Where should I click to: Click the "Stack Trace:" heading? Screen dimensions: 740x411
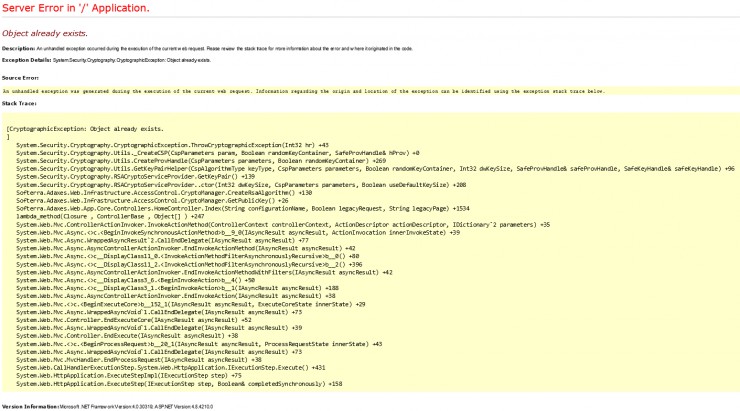pos(20,103)
